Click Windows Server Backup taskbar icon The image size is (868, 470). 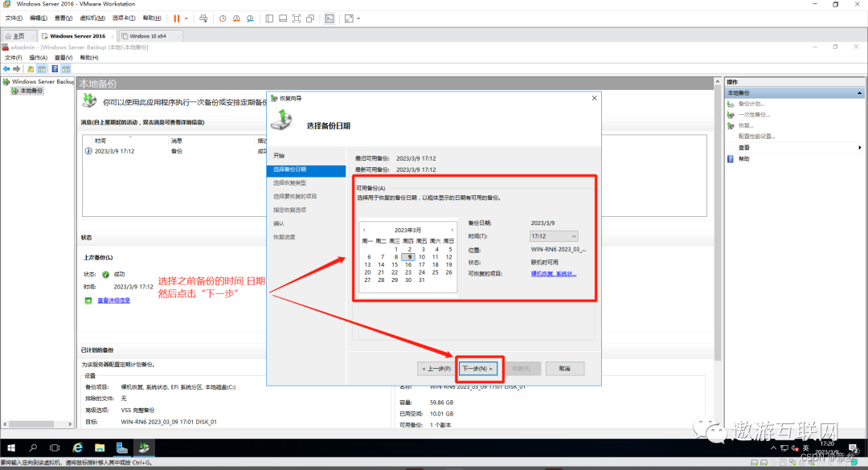[x=144, y=448]
